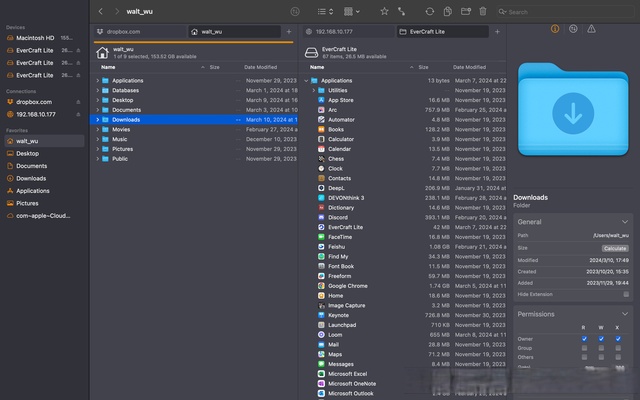640x400 pixels.
Task: Click the Sync circular arrows icon
Action: (x=429, y=11)
